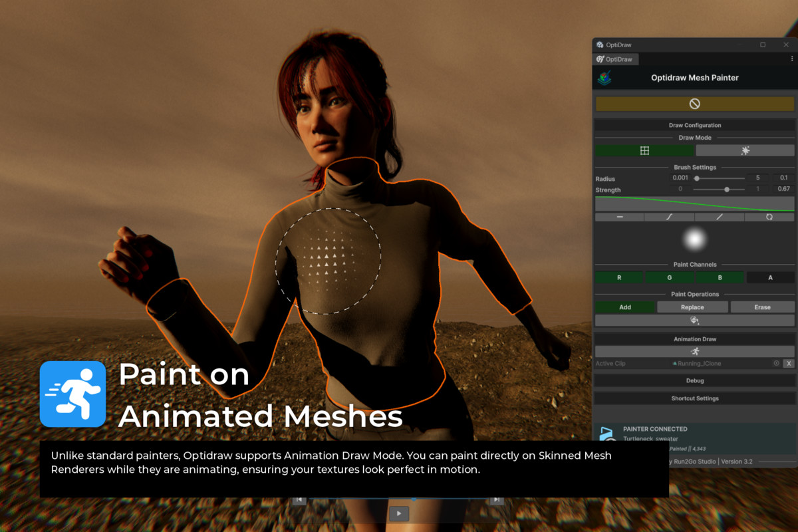This screenshot has width=798, height=532.
Task: Collapse the Animation Draw section header
Action: click(x=694, y=339)
